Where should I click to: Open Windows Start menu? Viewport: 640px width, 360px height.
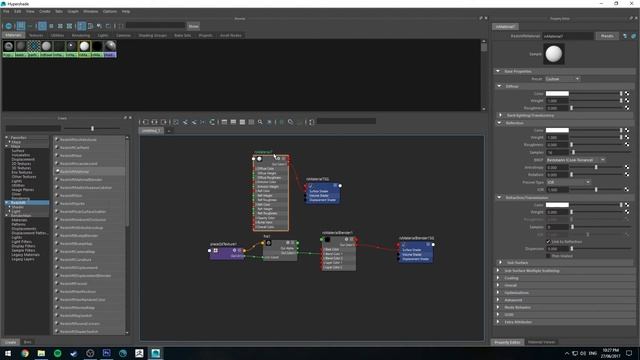click(x=8, y=353)
